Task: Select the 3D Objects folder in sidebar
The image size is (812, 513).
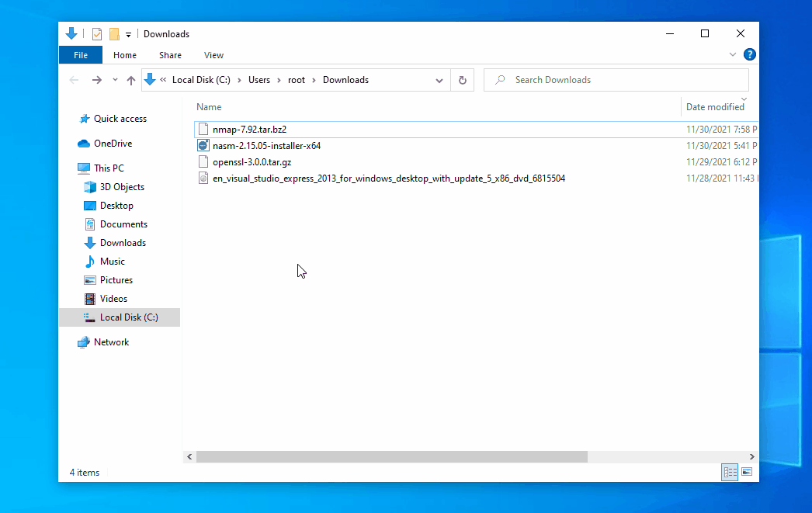Action: coord(122,187)
